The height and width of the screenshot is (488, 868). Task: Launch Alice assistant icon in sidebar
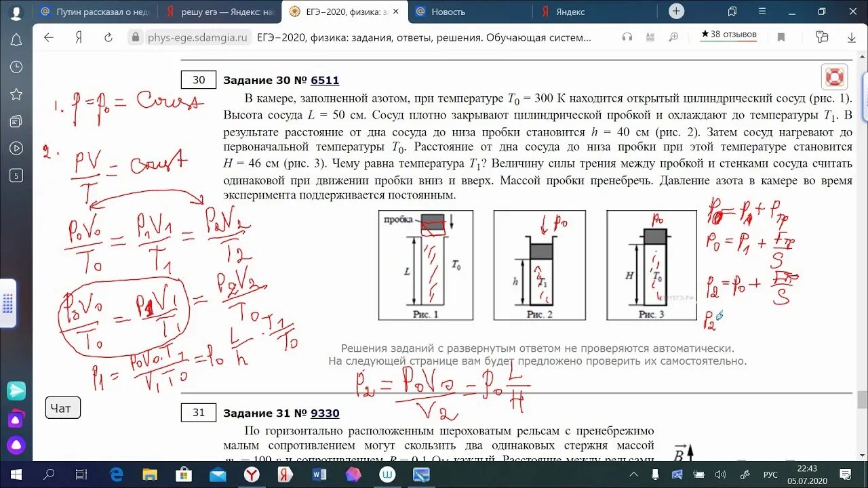(x=16, y=445)
